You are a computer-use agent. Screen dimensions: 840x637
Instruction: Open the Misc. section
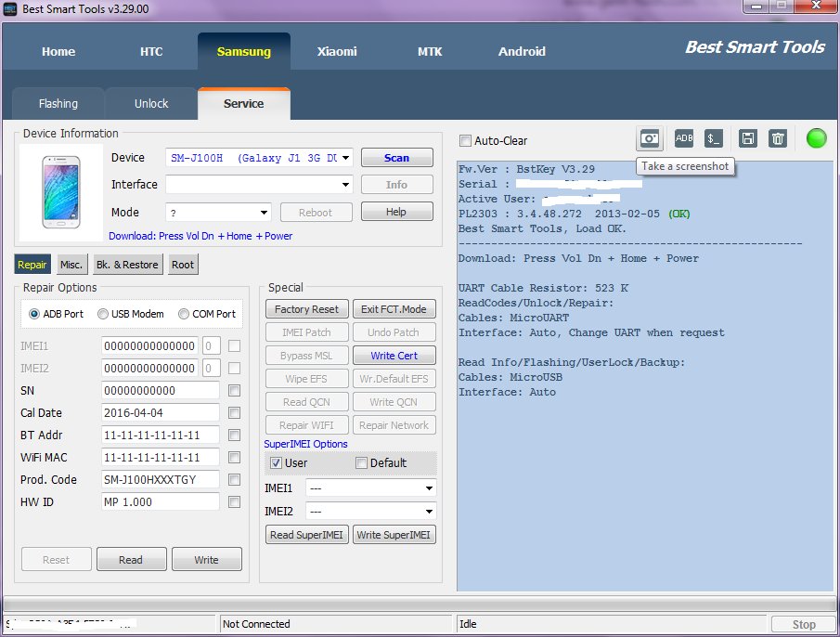point(71,265)
